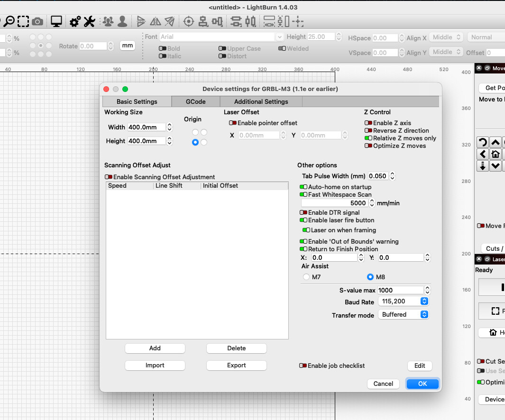The width and height of the screenshot is (505, 420).
Task: Click the Working Size Width stepper
Action: 169,127
